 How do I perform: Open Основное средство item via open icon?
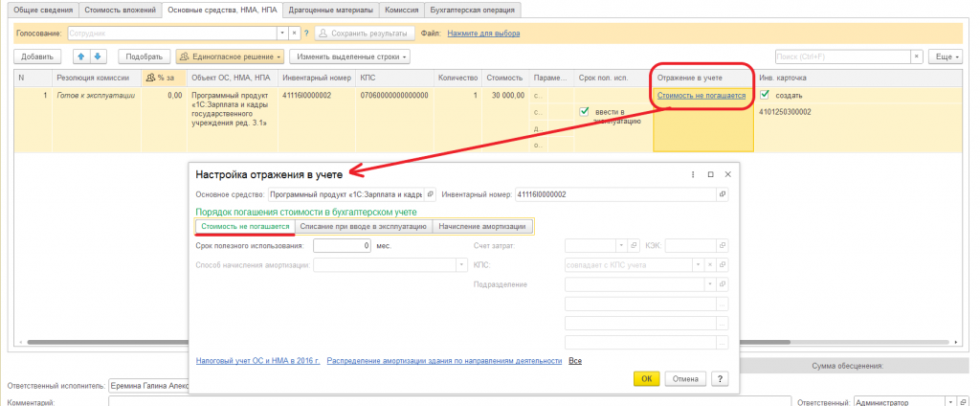[430, 194]
